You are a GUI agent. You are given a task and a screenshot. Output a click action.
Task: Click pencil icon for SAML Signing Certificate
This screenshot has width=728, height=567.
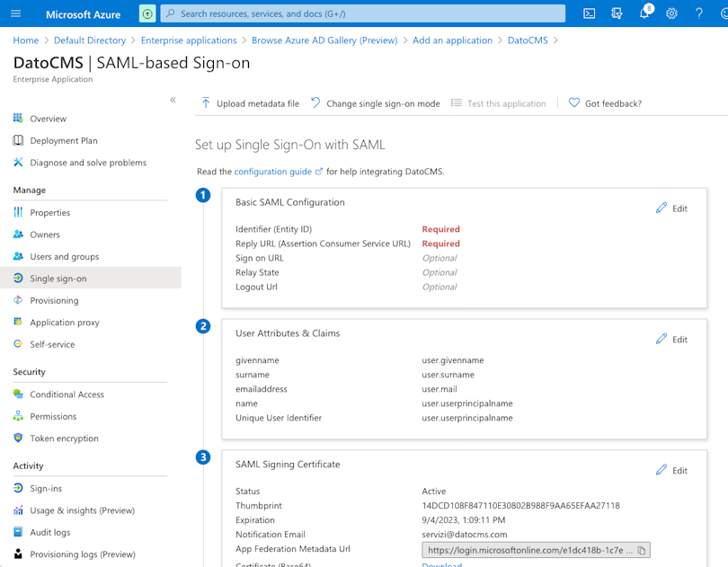[x=661, y=470]
